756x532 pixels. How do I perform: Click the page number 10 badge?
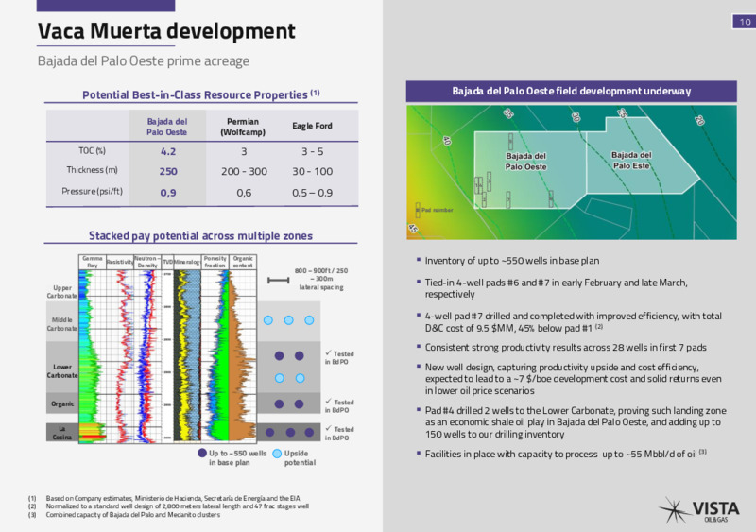coord(745,22)
